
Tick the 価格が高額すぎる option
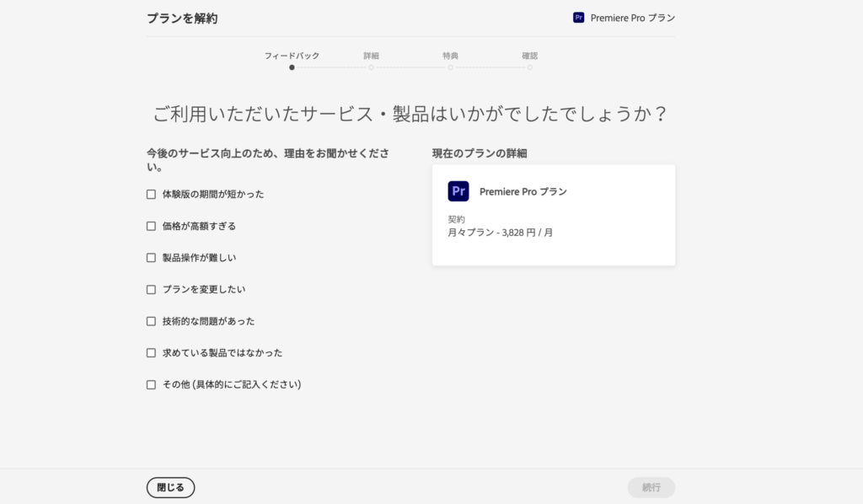click(151, 226)
